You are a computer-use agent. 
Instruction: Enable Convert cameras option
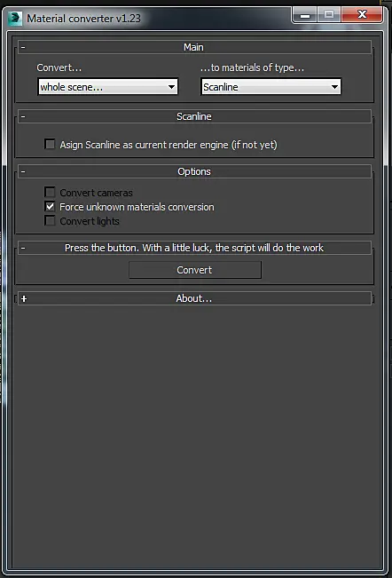50,192
